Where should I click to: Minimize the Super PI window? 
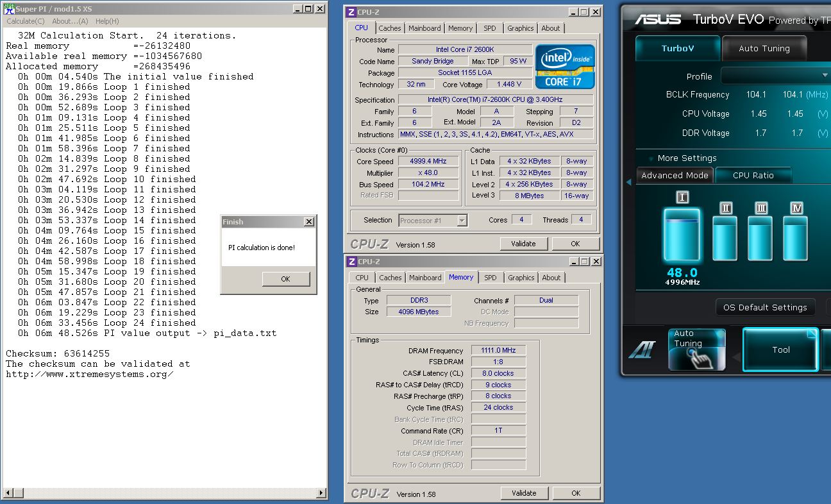click(298, 9)
